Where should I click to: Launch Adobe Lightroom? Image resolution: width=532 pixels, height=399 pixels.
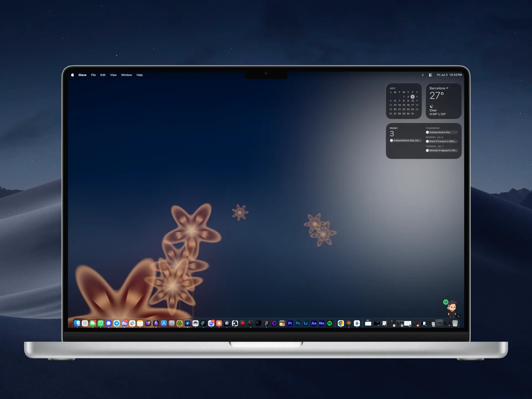(306, 323)
